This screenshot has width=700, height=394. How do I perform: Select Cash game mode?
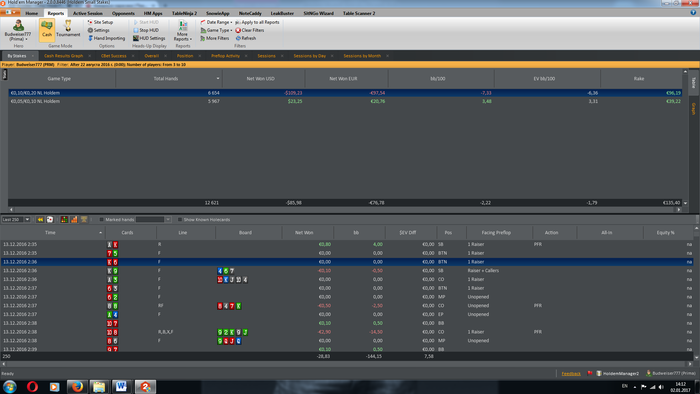[x=47, y=29]
